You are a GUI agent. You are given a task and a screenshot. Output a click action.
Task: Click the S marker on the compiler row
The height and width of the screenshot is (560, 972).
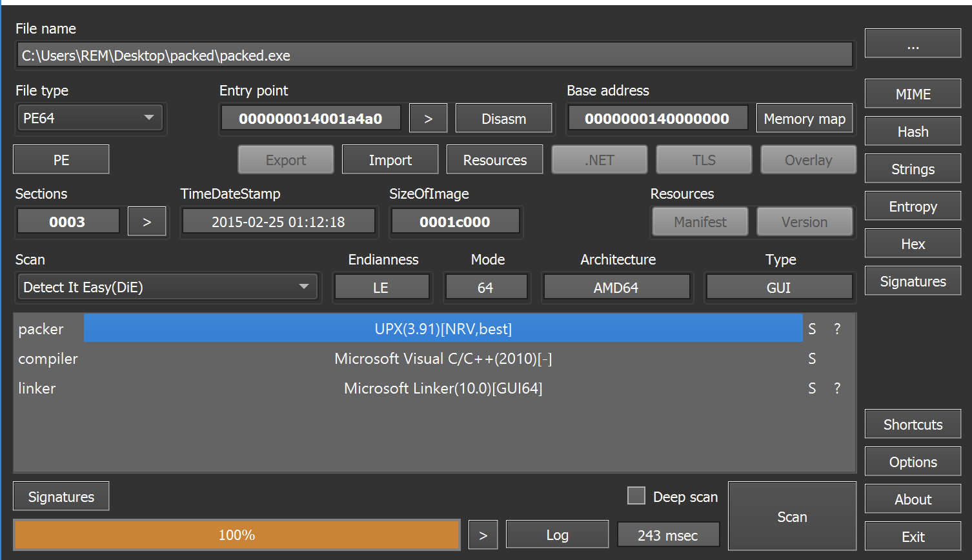pos(812,359)
